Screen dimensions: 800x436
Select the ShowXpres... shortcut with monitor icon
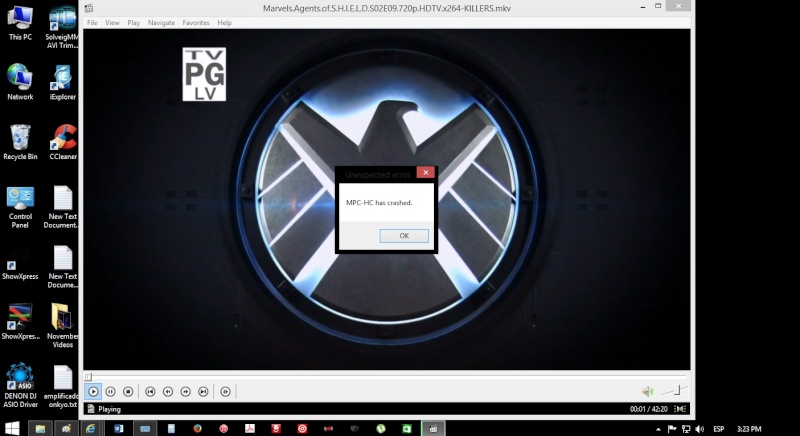tap(20, 321)
